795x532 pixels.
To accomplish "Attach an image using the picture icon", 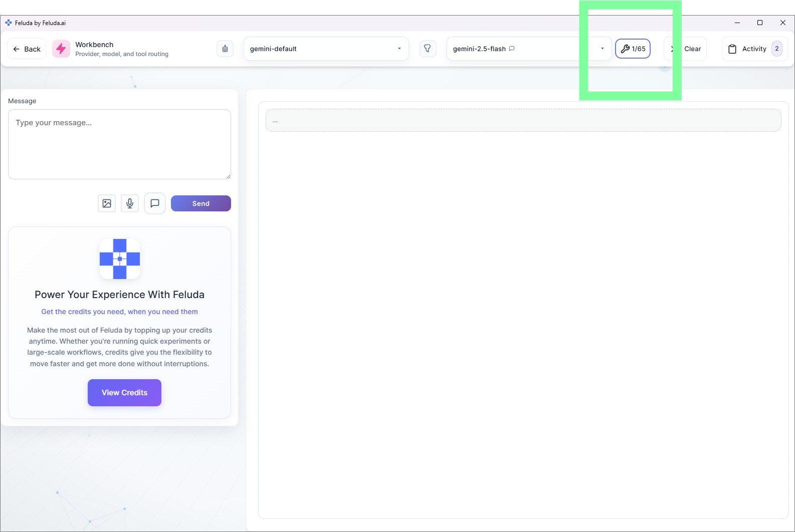I will click(107, 203).
